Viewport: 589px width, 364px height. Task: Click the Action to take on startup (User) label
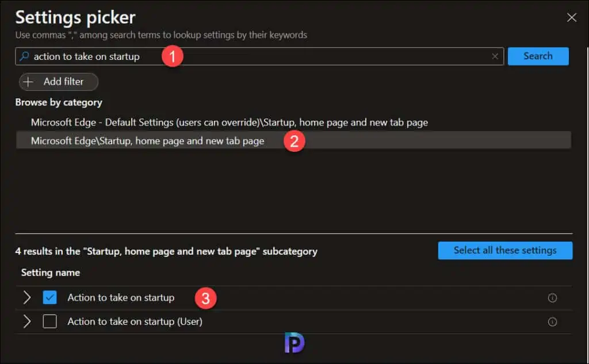point(135,321)
